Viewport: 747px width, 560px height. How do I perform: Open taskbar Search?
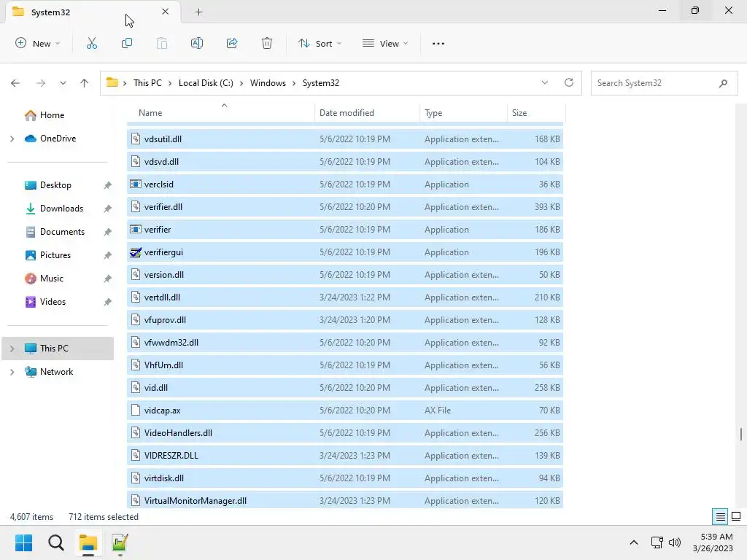pyautogui.click(x=55, y=542)
